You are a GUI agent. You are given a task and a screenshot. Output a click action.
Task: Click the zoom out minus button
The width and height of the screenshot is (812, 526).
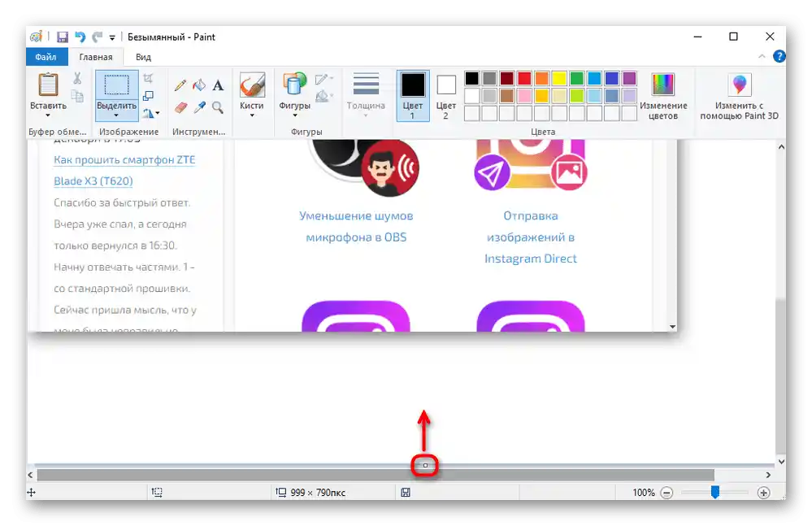pyautogui.click(x=667, y=493)
